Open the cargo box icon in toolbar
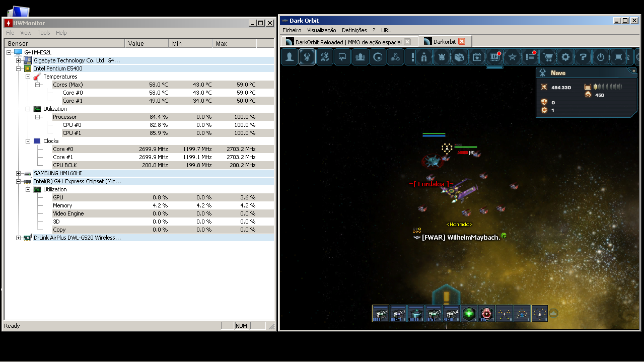Viewport: 644px width, 362px height. click(x=459, y=57)
